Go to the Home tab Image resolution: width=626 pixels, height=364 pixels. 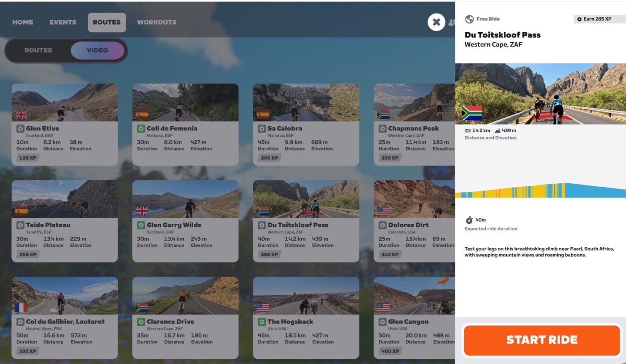(23, 22)
